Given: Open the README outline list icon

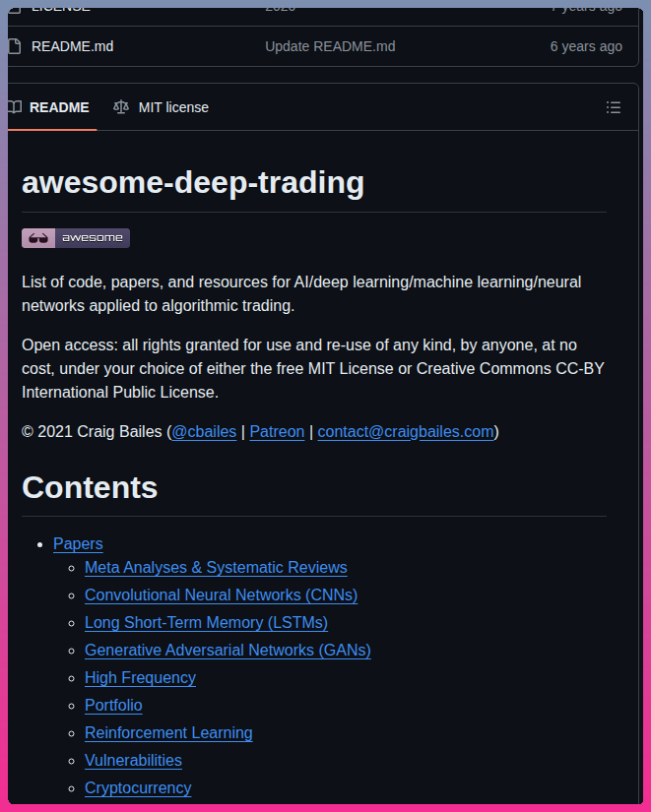Looking at the screenshot, I should pyautogui.click(x=614, y=107).
